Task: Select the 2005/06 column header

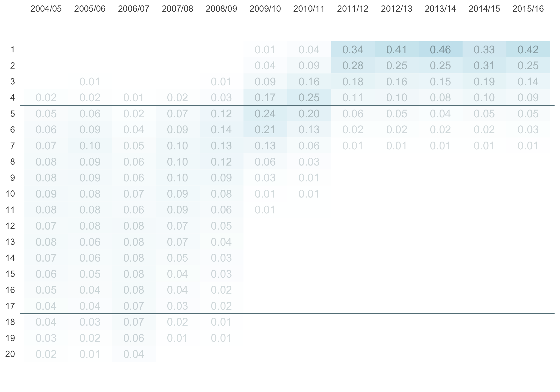Action: (90, 9)
